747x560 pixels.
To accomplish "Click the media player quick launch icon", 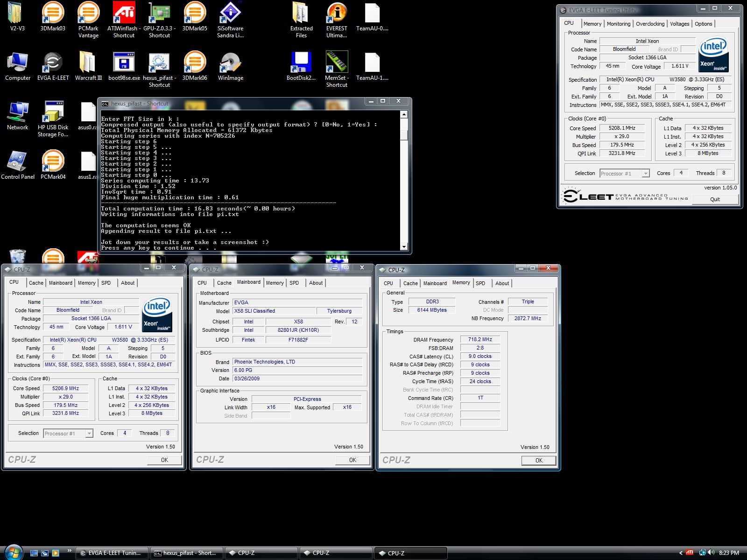I will (x=56, y=553).
